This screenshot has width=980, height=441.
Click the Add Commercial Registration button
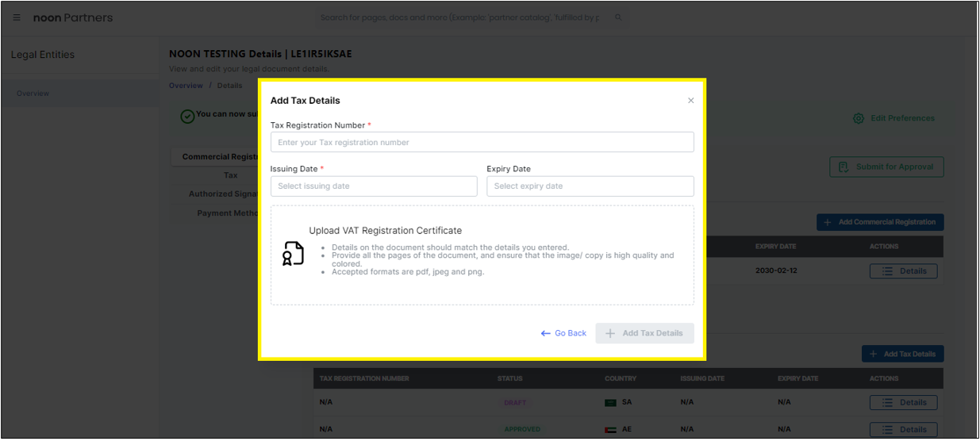pyautogui.click(x=880, y=222)
